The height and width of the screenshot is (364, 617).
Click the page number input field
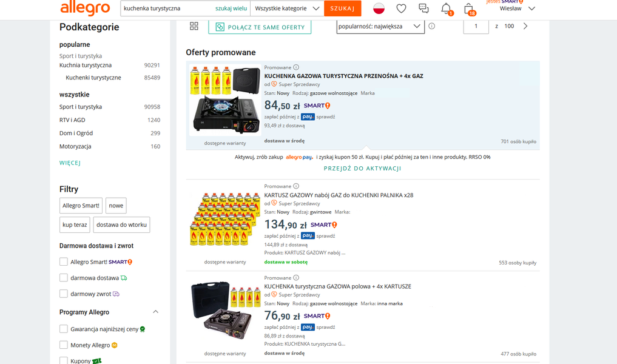pyautogui.click(x=476, y=26)
